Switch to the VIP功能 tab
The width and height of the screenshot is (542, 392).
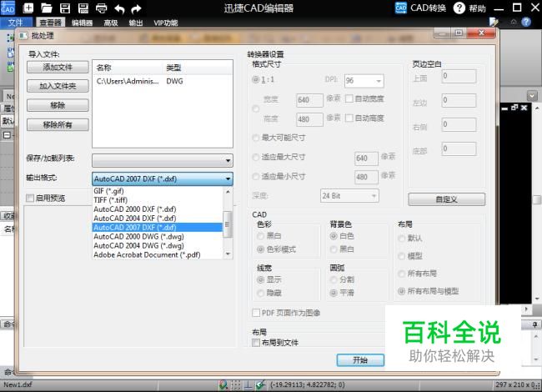click(x=166, y=23)
